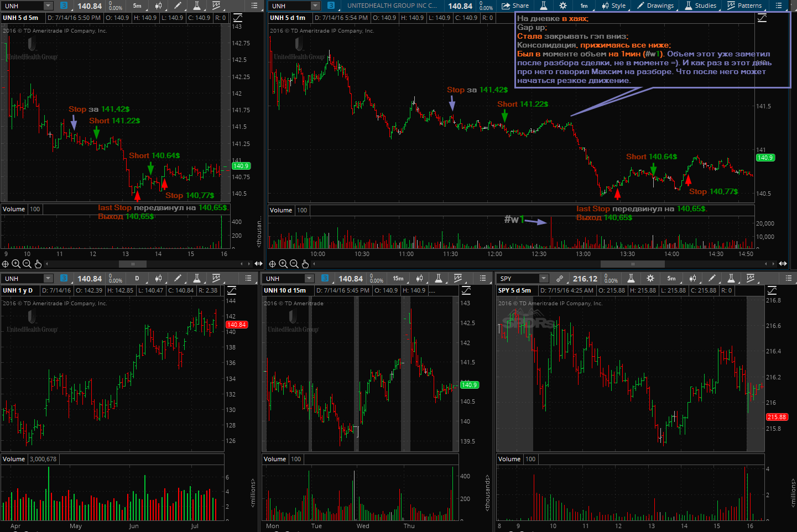Open drawings pencil in SPY panel
The width and height of the screenshot is (797, 532).
coord(712,278)
